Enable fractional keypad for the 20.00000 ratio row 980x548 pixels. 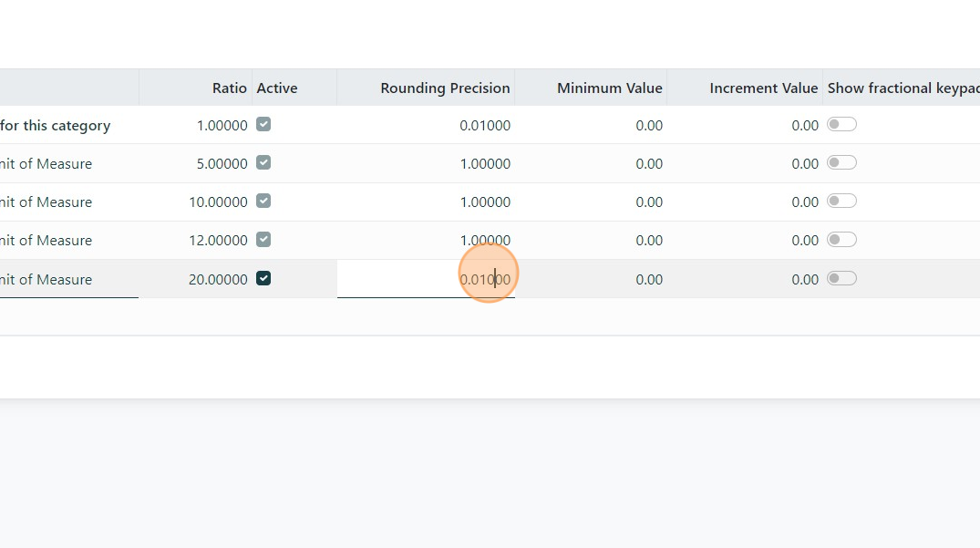[x=841, y=278]
